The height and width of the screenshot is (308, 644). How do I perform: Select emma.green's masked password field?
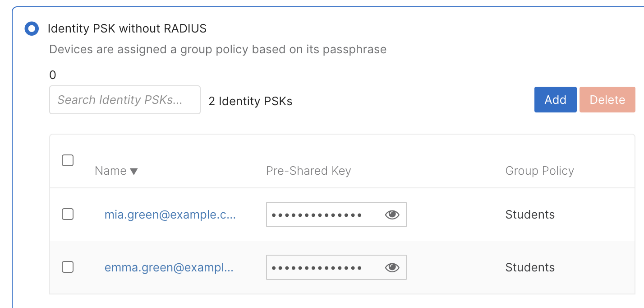click(325, 267)
